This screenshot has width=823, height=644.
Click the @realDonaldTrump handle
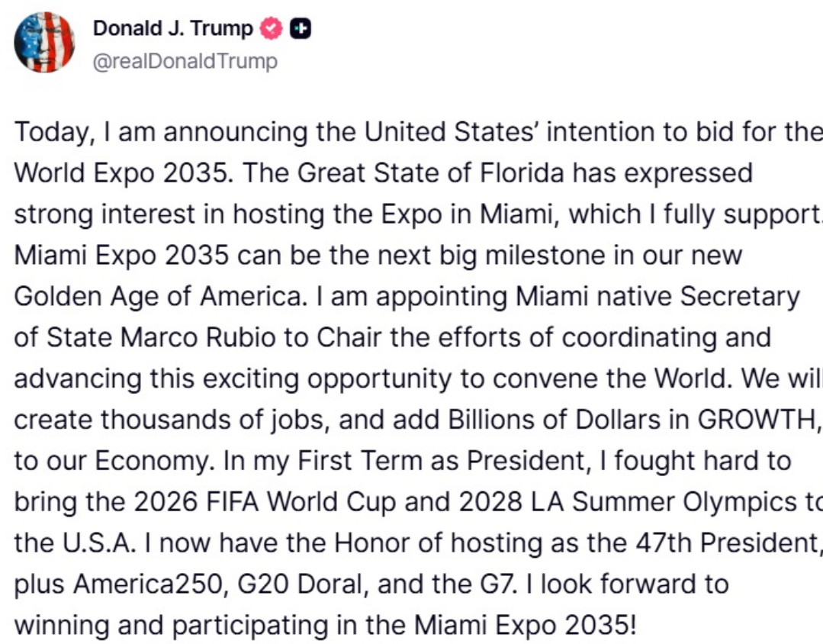(x=185, y=61)
